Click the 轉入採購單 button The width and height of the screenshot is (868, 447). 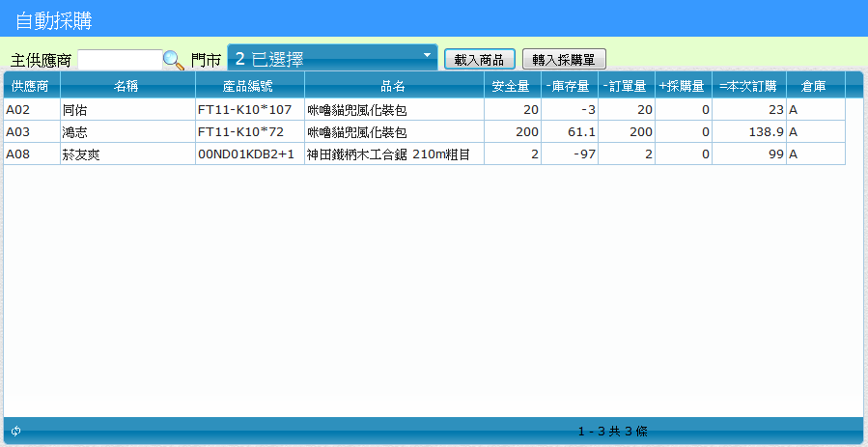[x=564, y=59]
